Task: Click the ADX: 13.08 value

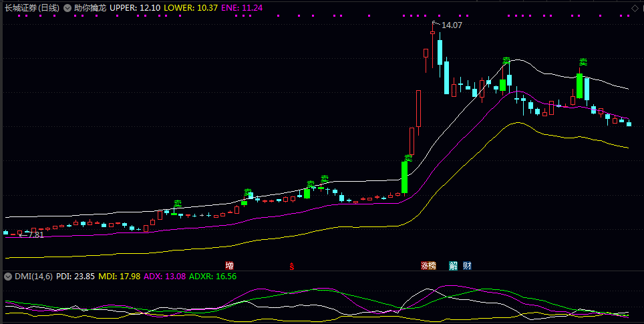Action: coord(164,277)
